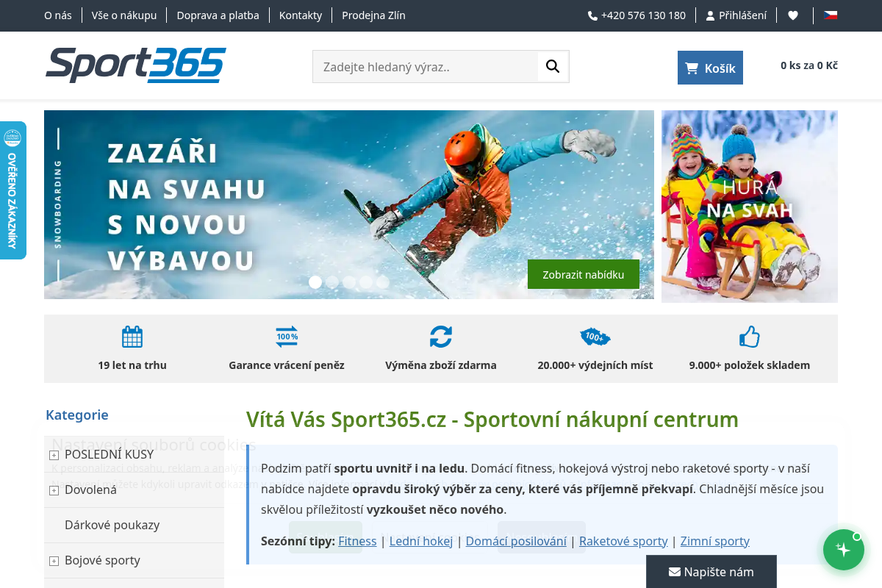Select the POSLEDNÍ KUSY category
Image resolution: width=882 pixels, height=588 pixels.
[x=110, y=454]
